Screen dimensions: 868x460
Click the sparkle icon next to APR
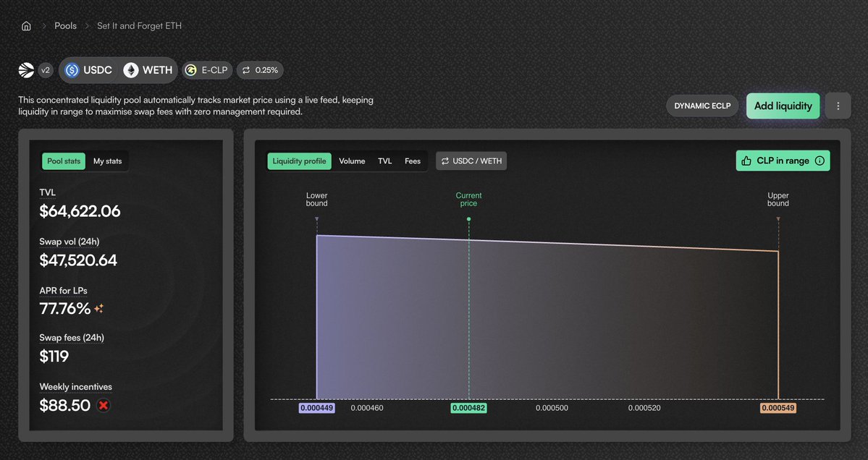coord(98,309)
